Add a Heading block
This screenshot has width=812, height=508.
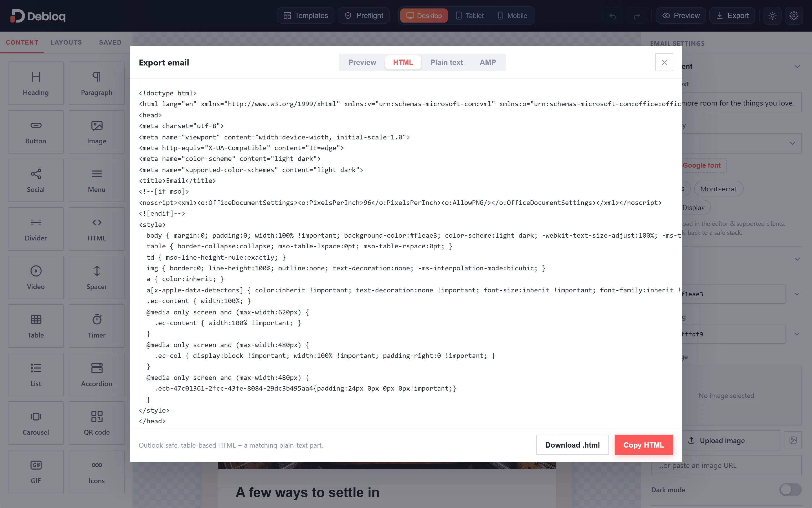tap(36, 83)
